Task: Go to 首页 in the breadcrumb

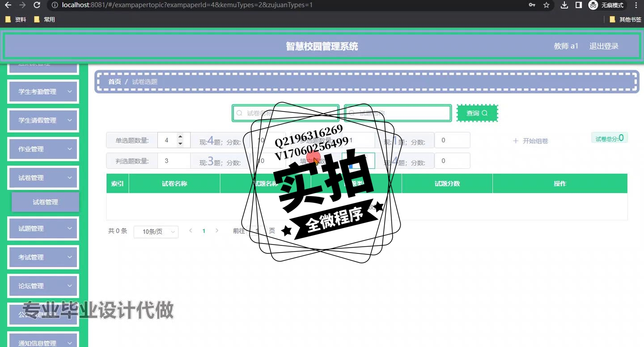Action: [x=114, y=81]
